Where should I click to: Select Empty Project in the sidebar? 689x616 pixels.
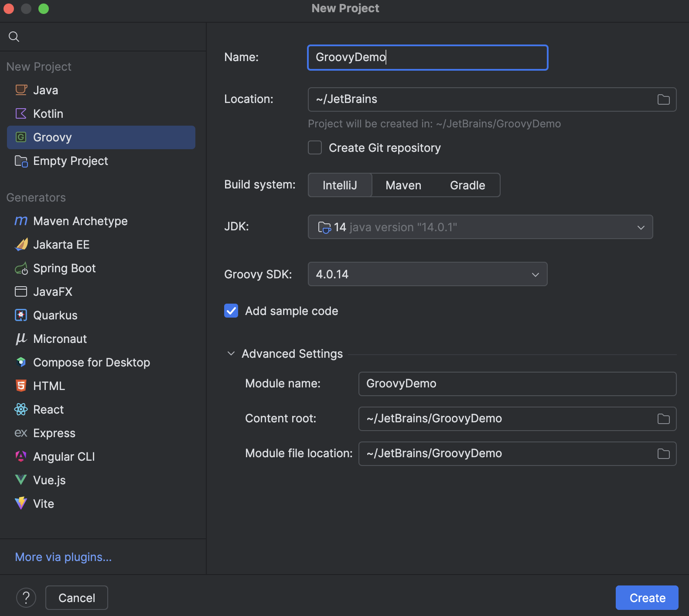[x=70, y=161]
